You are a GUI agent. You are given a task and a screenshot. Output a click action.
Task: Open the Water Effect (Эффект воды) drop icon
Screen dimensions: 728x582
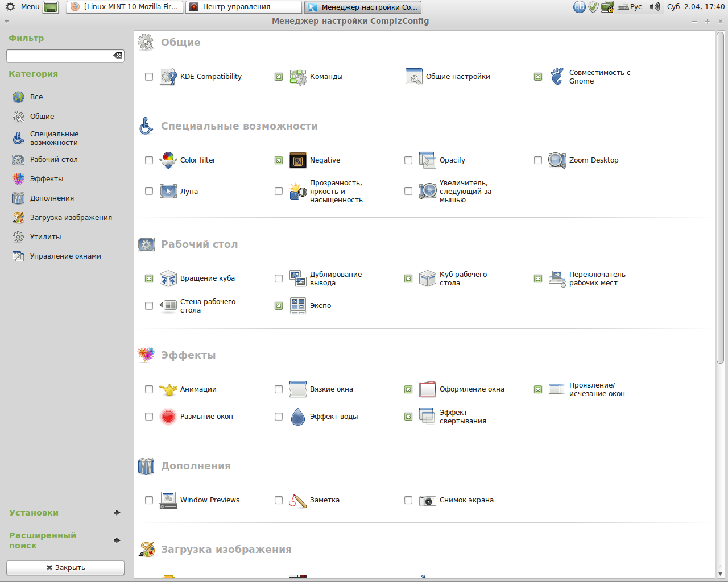[298, 417]
